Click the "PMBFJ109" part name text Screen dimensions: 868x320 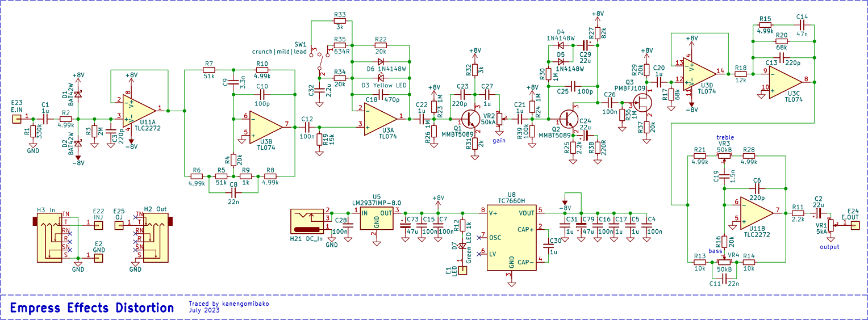click(x=631, y=88)
